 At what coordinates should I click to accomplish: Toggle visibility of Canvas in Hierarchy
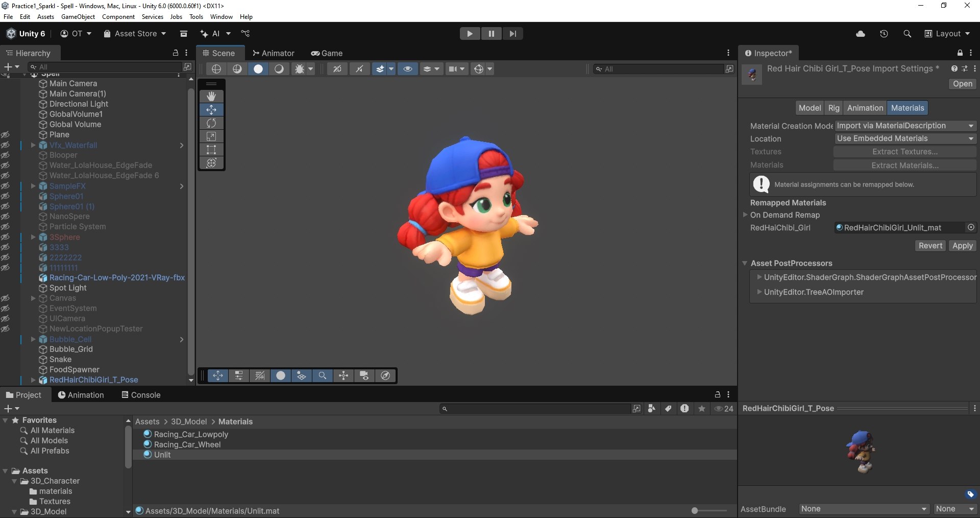[x=5, y=298]
